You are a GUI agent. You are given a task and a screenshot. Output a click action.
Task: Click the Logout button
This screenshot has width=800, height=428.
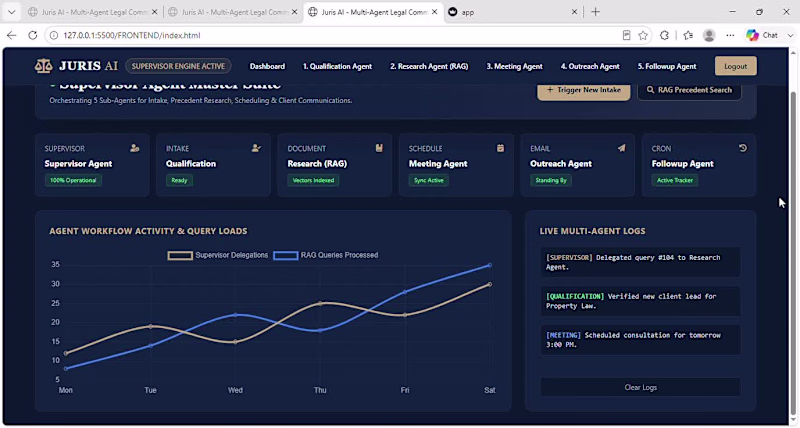pyautogui.click(x=736, y=66)
